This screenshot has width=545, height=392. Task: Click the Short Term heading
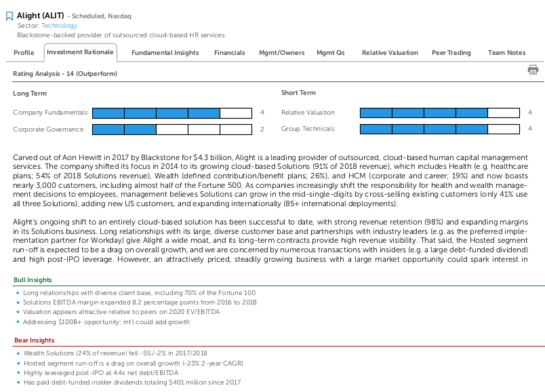coord(298,92)
